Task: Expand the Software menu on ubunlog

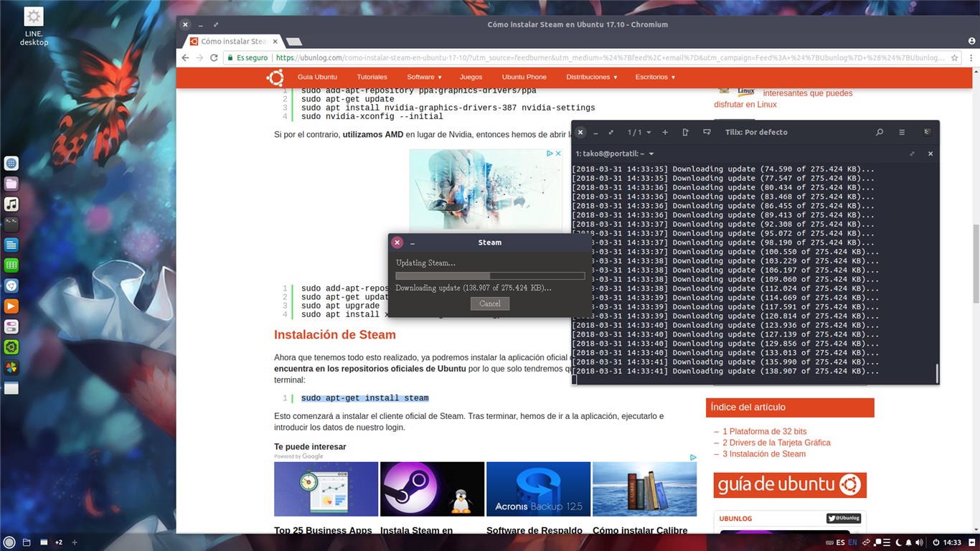Action: click(424, 77)
